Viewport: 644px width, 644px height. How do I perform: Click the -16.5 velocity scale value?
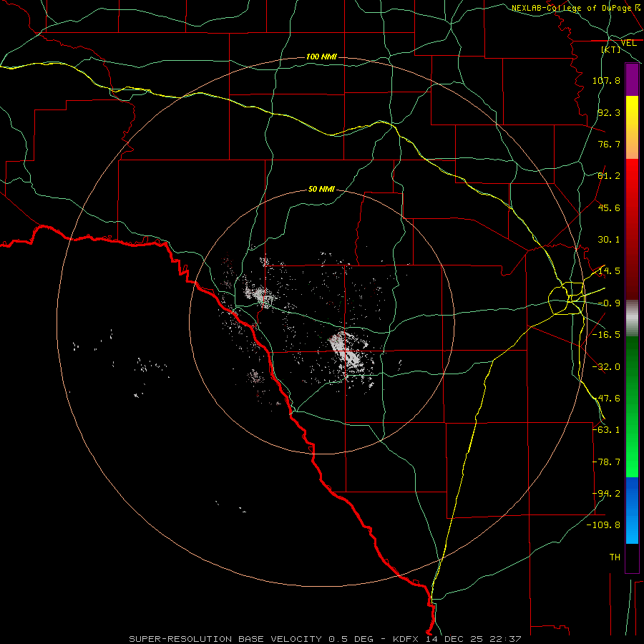pyautogui.click(x=606, y=335)
